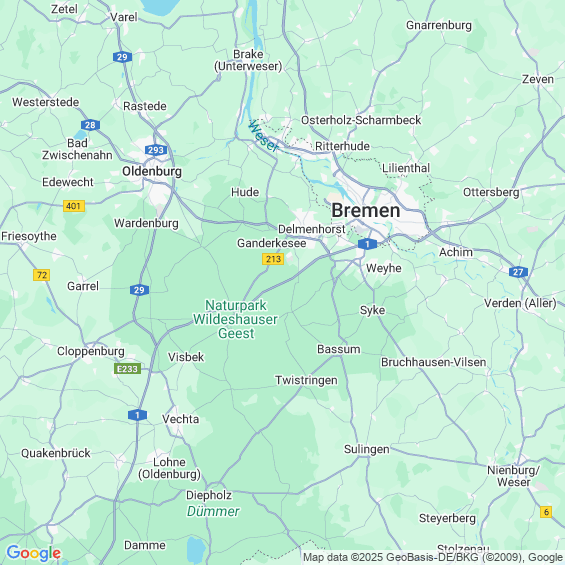Click the A293 highway shield above Oldenburg
This screenshot has height=565, width=565.
(156, 150)
